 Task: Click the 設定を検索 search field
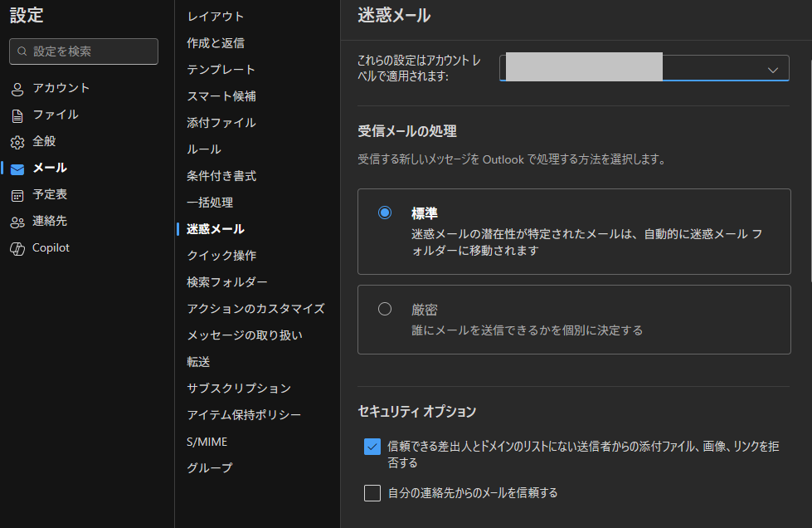click(x=84, y=51)
